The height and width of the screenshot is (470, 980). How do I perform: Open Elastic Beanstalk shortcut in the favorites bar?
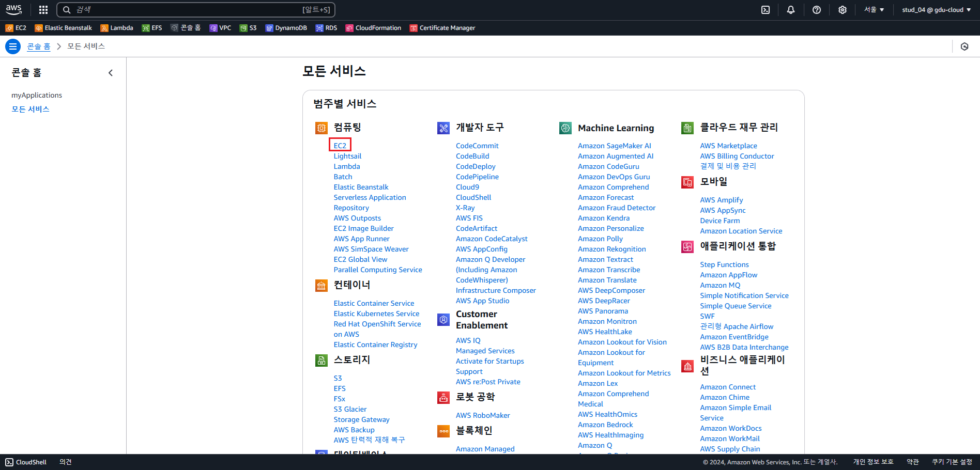64,28
